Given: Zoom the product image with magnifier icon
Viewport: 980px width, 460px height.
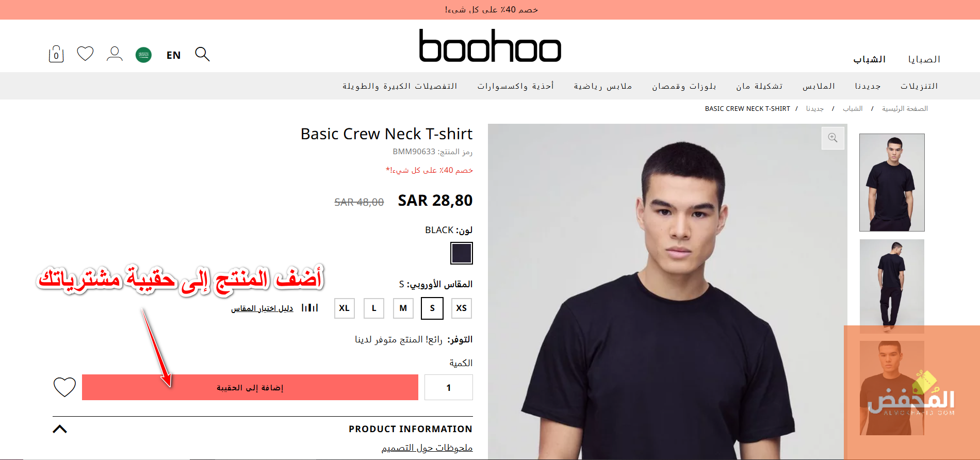Looking at the screenshot, I should tap(832, 138).
